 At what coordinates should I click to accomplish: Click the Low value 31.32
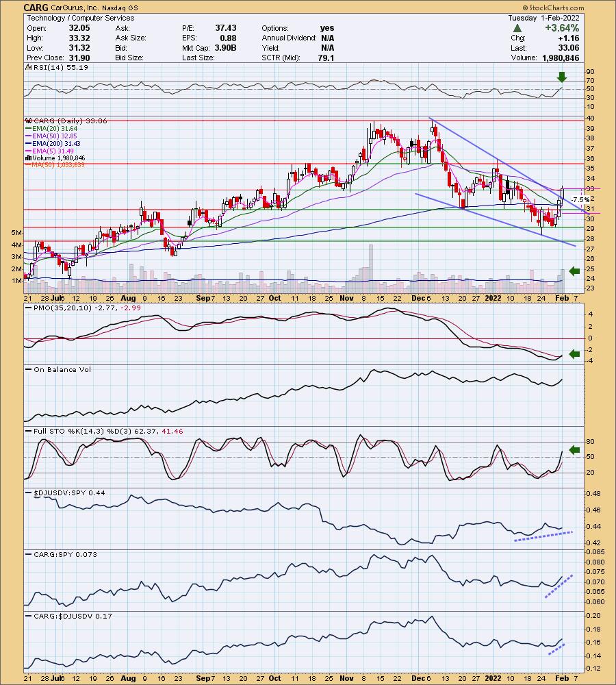click(79, 48)
